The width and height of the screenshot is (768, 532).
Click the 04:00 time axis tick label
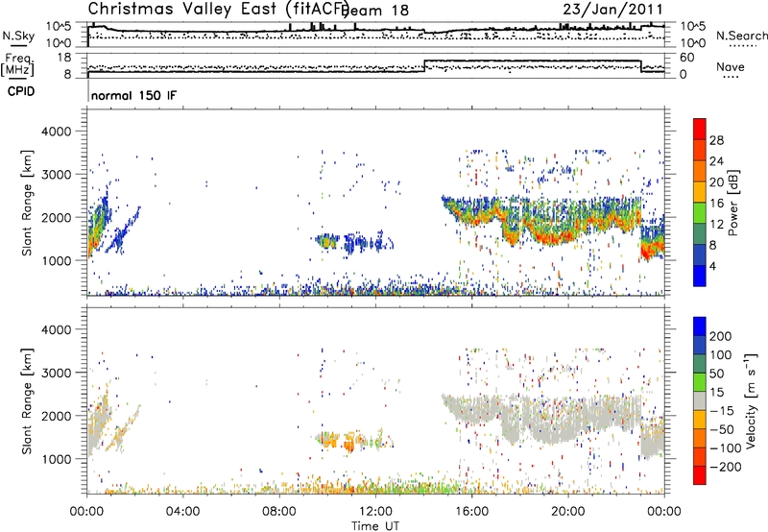coord(183,512)
